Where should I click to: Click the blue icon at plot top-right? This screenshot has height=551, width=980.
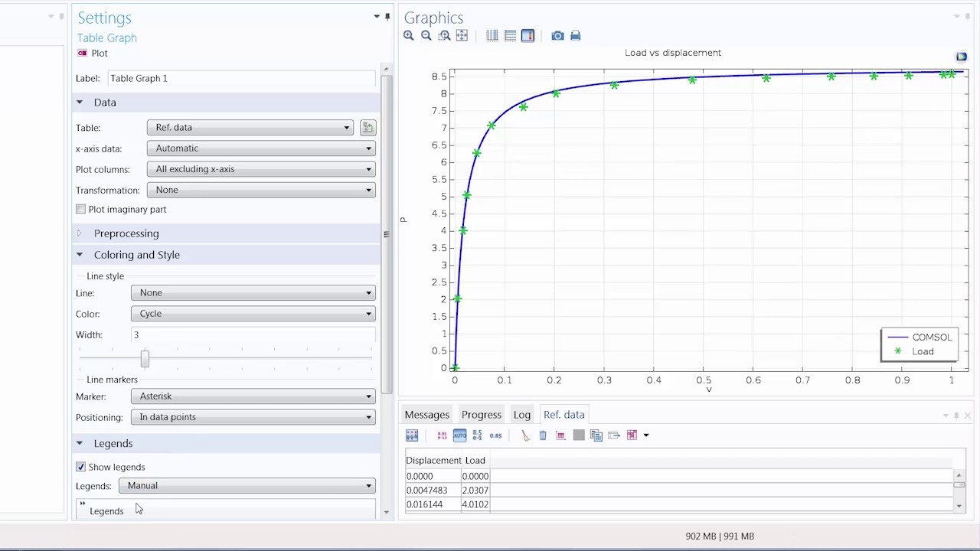[x=962, y=57]
